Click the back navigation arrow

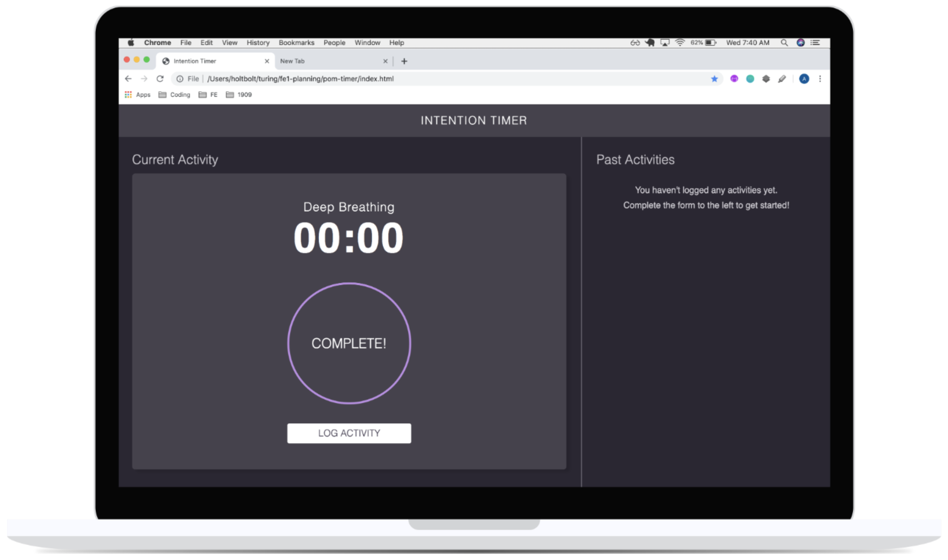tap(128, 79)
